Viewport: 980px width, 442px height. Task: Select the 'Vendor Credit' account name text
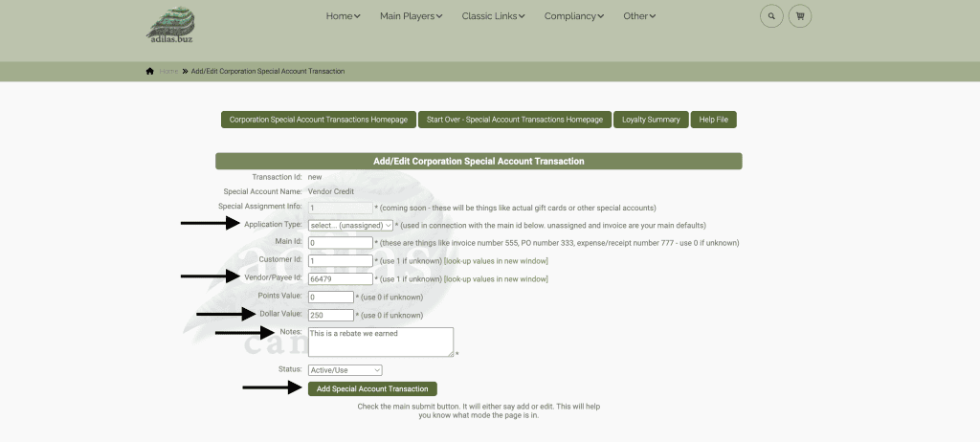coord(330,192)
